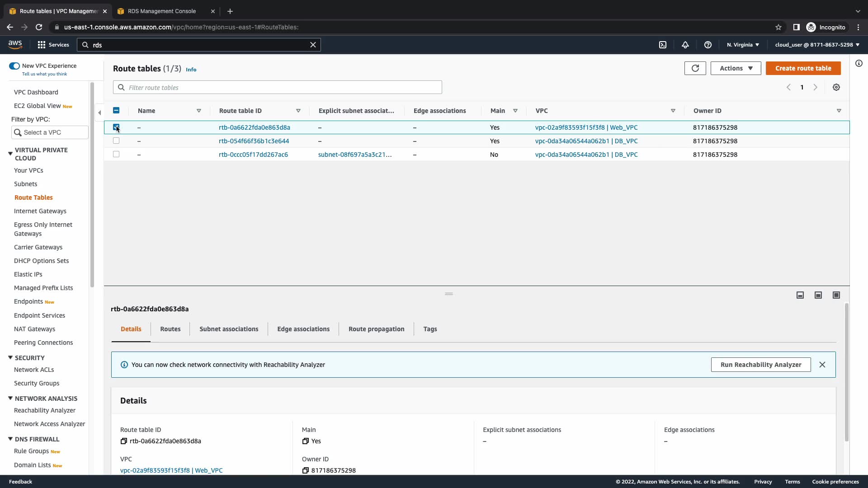Refresh the route tables list
The image size is (868, 488).
[695, 68]
